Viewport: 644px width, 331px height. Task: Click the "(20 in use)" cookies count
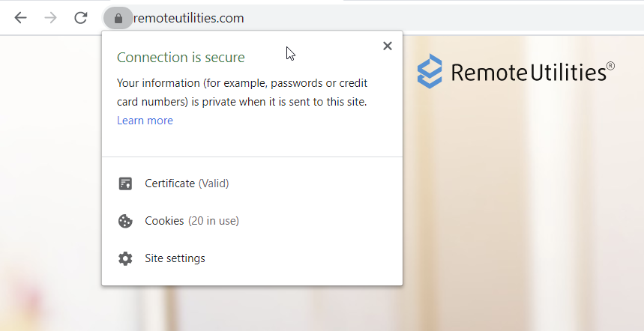[213, 221]
